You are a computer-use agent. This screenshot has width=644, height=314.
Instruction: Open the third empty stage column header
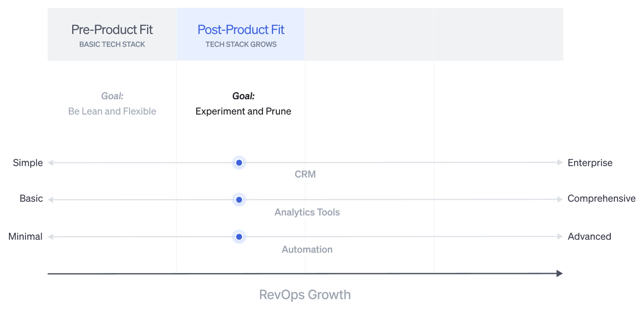click(369, 34)
